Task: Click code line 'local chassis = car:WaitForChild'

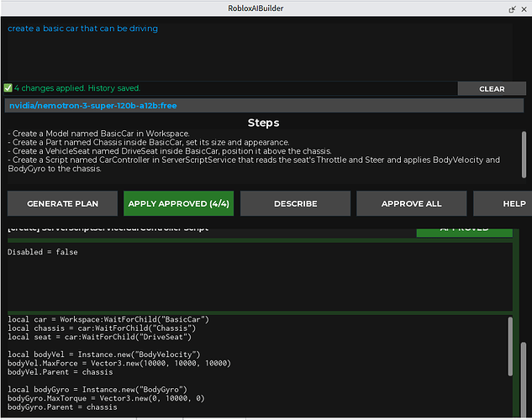Action: pos(102,328)
